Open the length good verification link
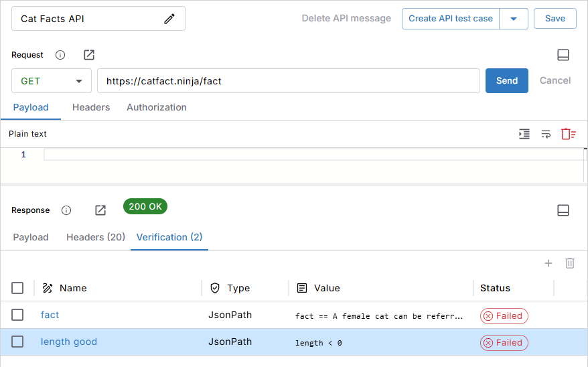Image resolution: width=588 pixels, height=367 pixels. coord(69,342)
